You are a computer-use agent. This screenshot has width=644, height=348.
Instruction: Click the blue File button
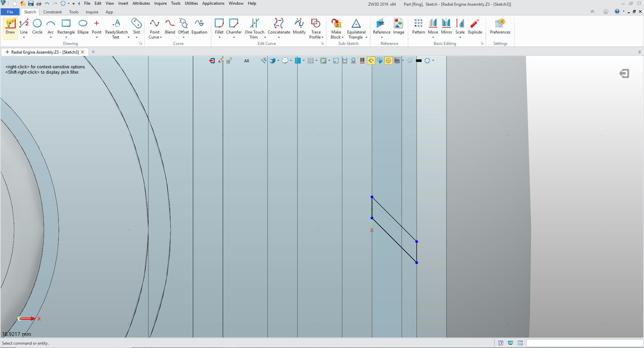coord(10,12)
